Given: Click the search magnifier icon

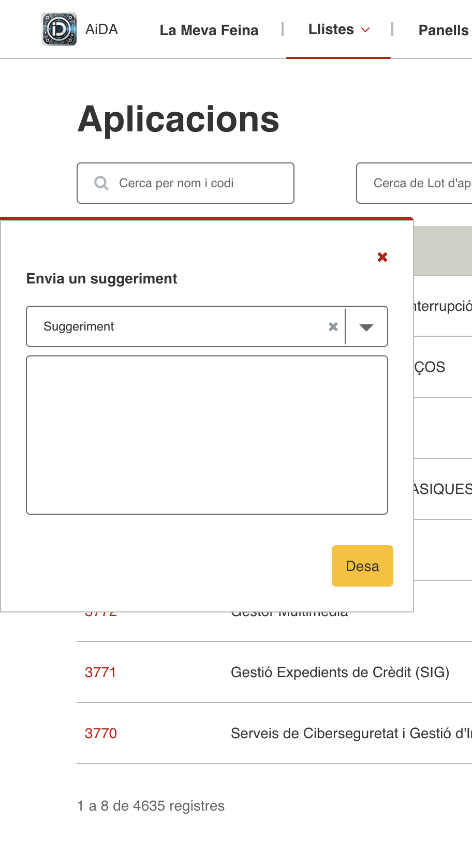Looking at the screenshot, I should pyautogui.click(x=101, y=183).
